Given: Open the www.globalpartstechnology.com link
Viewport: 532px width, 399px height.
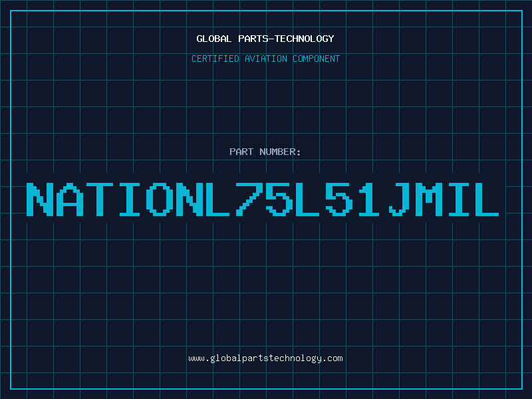Looking at the screenshot, I should coord(265,358).
